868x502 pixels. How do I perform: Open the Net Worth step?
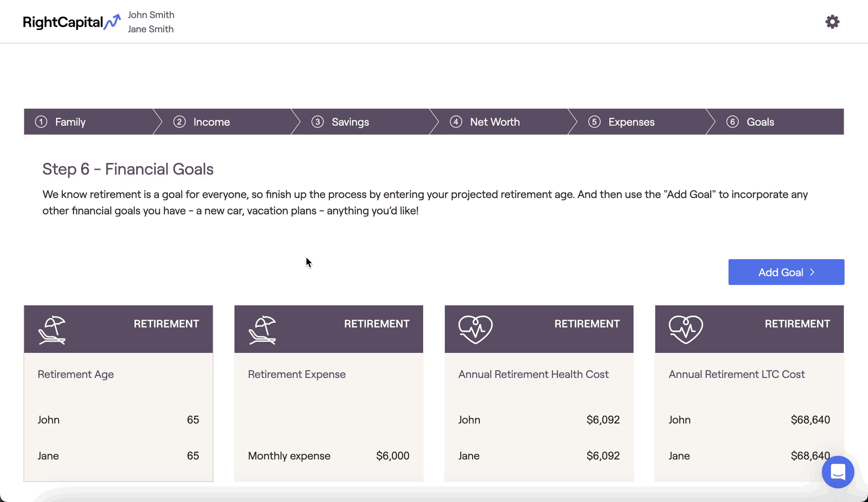point(494,122)
